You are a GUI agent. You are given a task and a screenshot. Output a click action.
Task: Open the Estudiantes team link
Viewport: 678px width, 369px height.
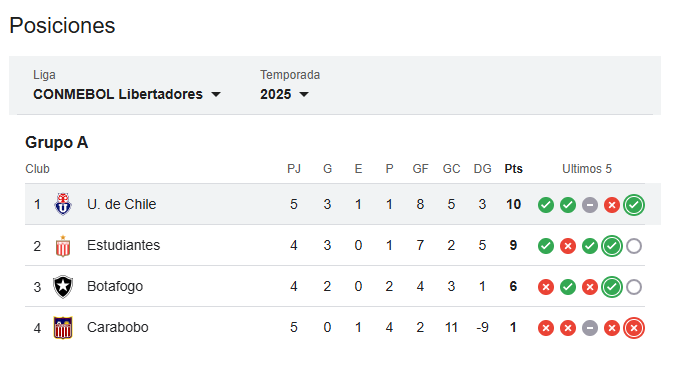(124, 245)
